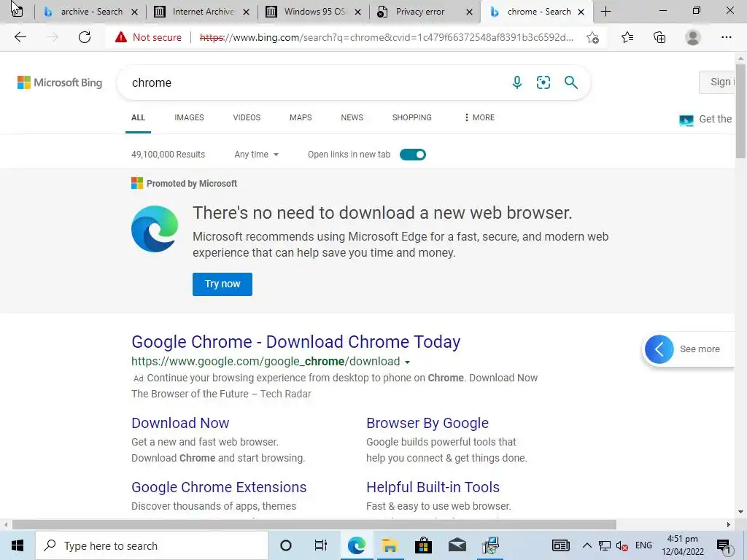The width and height of the screenshot is (747, 560).
Task: Click the horizontal scrollbar thumb
Action: [314, 524]
